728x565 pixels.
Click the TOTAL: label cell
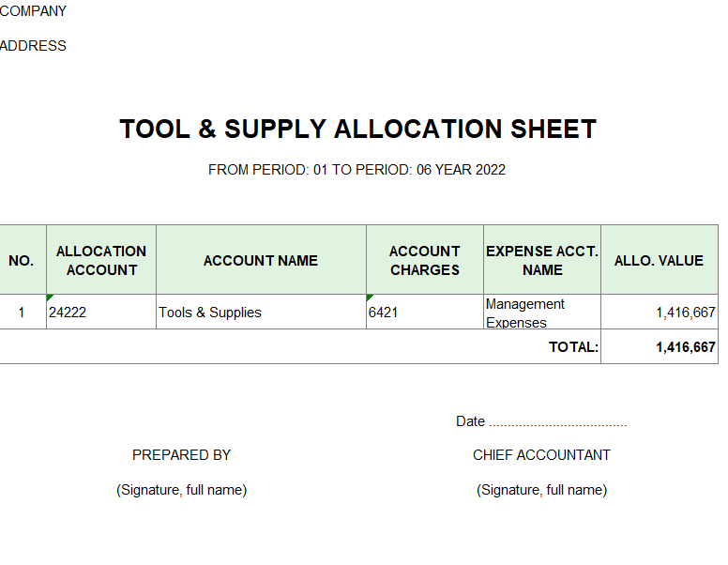point(573,347)
